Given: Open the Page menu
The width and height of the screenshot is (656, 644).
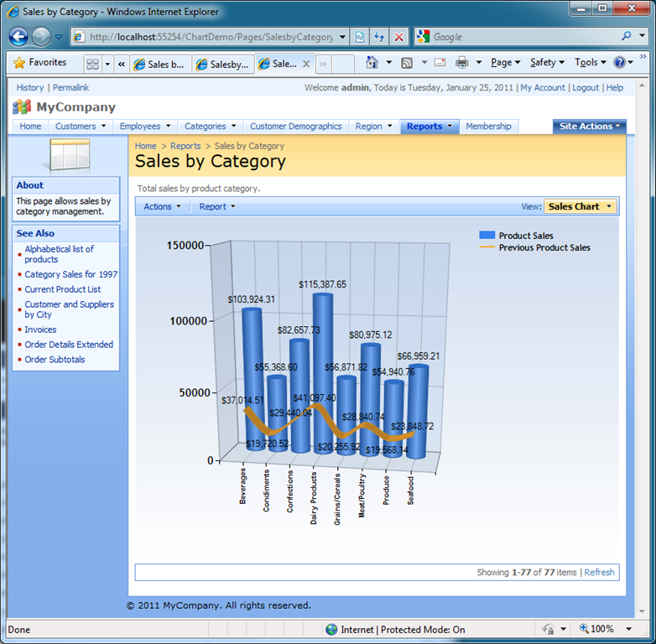Looking at the screenshot, I should 505,63.
